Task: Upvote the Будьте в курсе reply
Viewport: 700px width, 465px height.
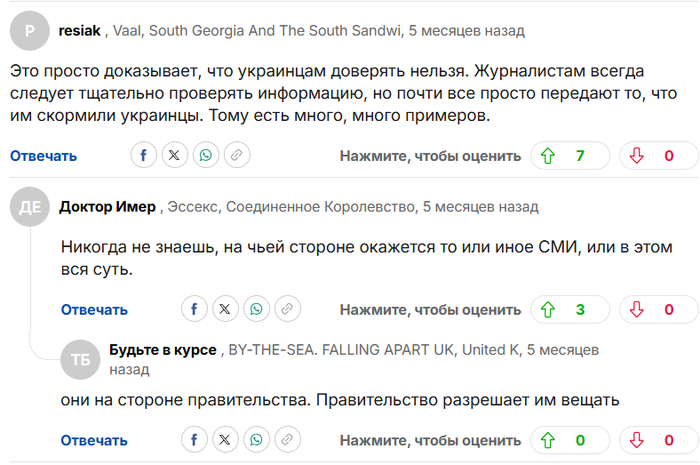Action: pos(570,440)
